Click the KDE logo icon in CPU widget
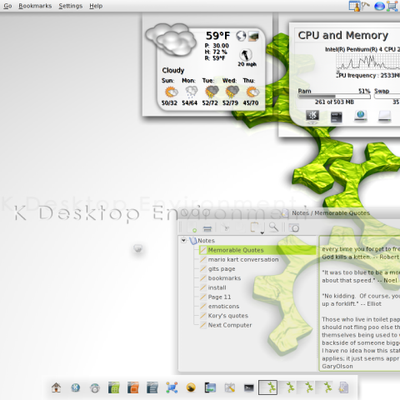400x400 pixels. pos(312,116)
